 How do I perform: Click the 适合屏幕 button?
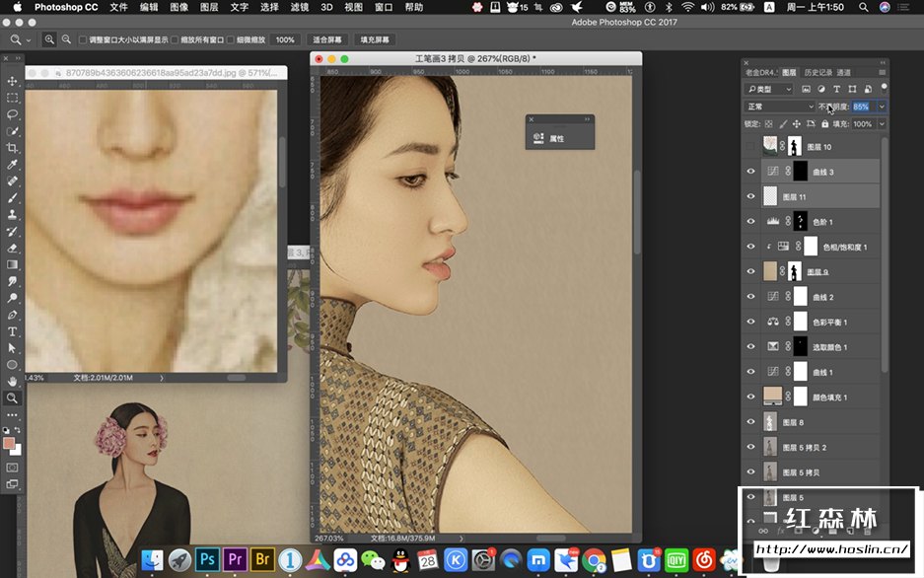click(326, 40)
